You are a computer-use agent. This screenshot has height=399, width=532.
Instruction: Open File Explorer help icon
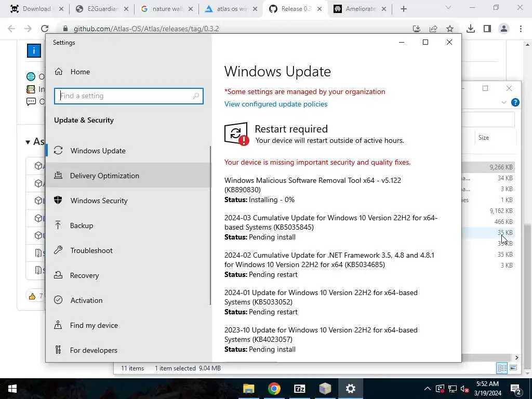[515, 102]
